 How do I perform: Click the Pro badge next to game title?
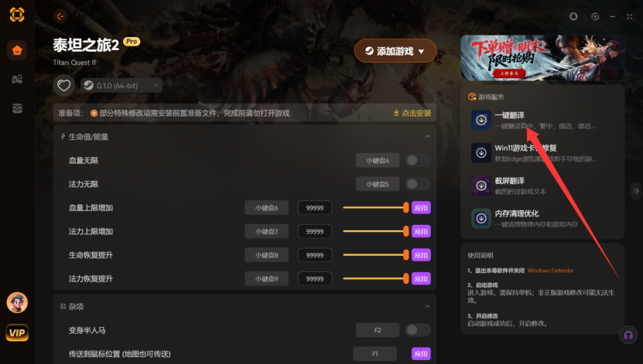pos(132,42)
